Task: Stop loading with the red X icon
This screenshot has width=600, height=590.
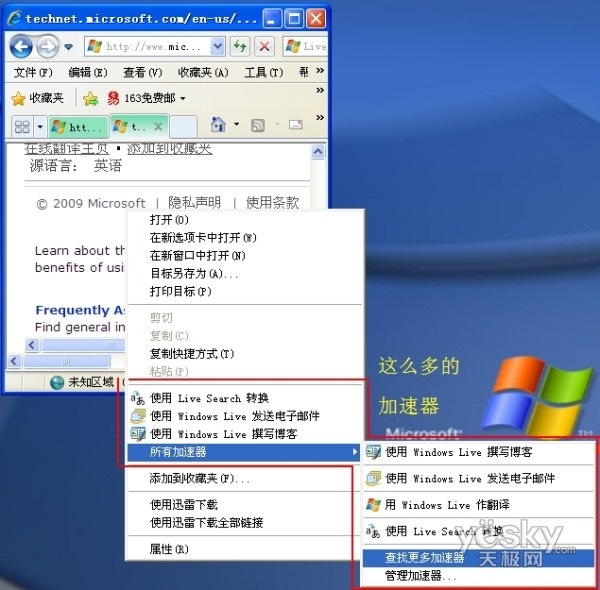Action: coord(264,47)
